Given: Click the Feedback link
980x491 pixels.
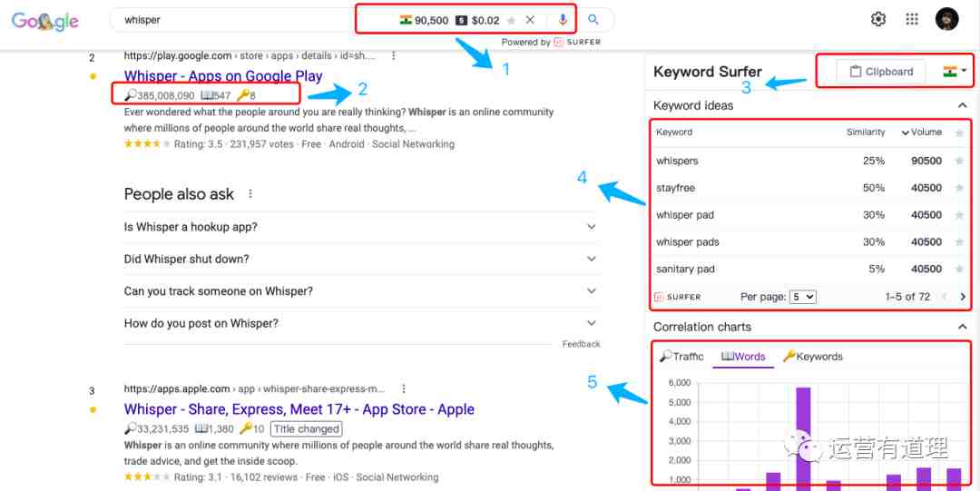Looking at the screenshot, I should (x=581, y=344).
